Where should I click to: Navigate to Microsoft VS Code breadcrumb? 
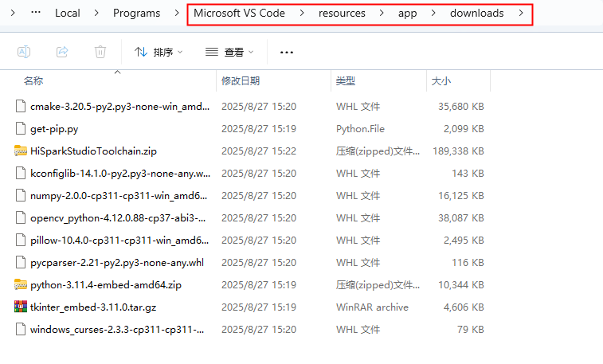tap(239, 14)
